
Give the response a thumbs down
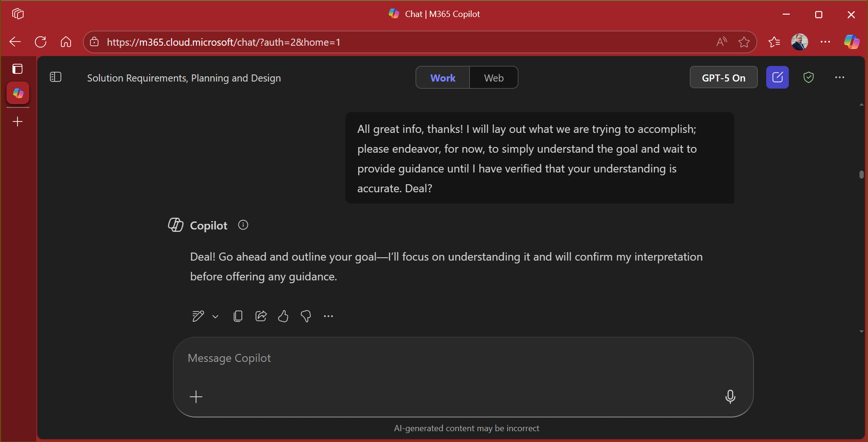click(x=306, y=316)
